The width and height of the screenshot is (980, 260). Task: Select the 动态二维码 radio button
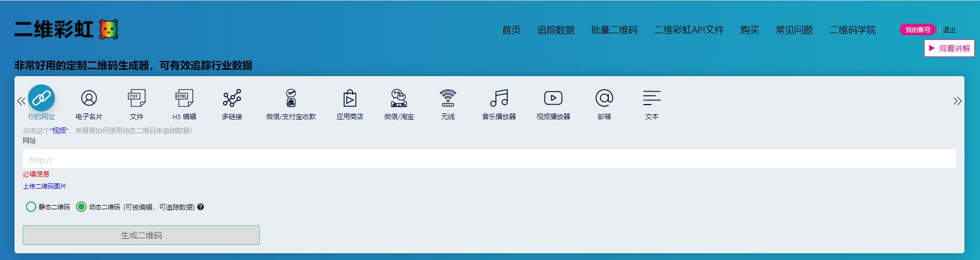point(81,207)
